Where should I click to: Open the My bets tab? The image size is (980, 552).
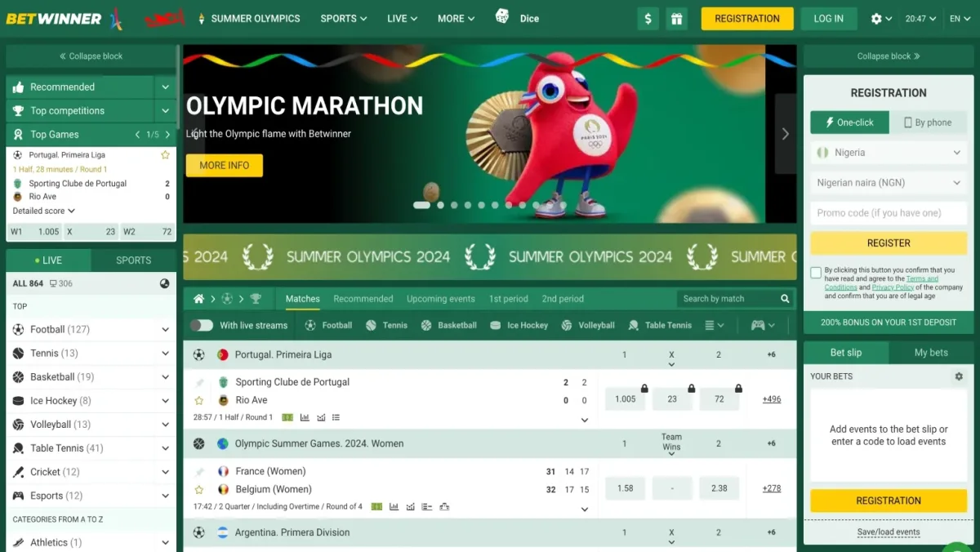931,353
